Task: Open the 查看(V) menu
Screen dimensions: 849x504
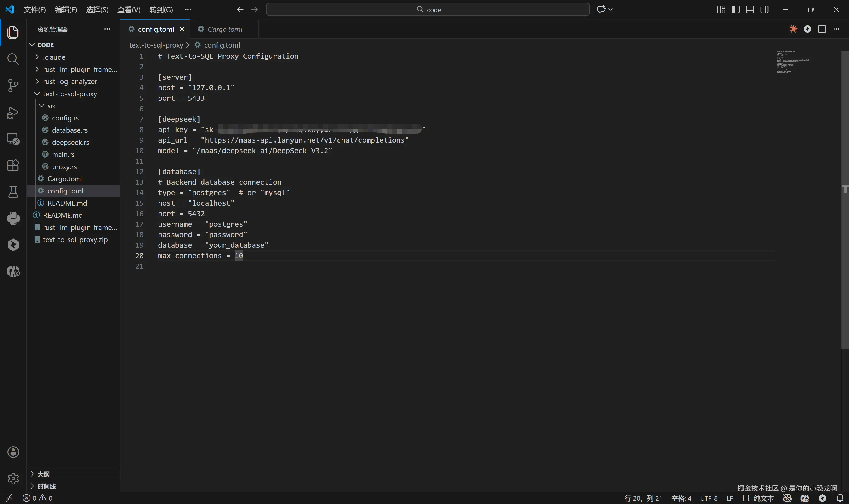Action: (x=128, y=9)
